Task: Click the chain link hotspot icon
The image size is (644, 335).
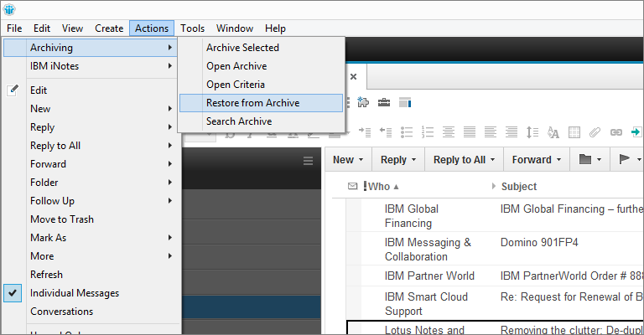Action: tap(616, 132)
